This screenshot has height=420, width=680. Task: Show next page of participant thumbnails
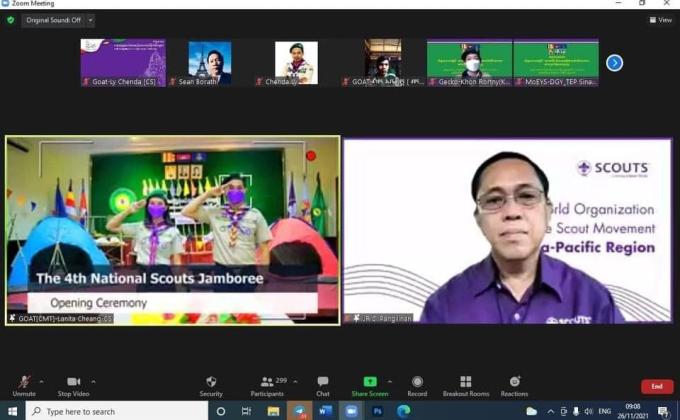[615, 63]
